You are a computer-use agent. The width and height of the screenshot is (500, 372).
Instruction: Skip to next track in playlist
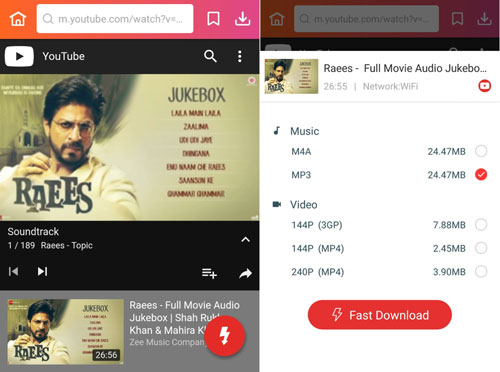pos(42,272)
